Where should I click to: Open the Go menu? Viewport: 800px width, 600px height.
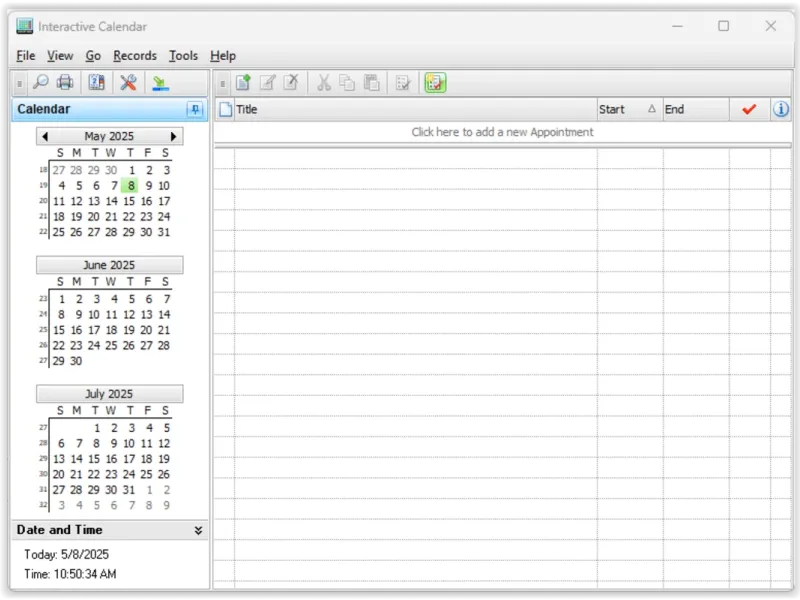[93, 56]
